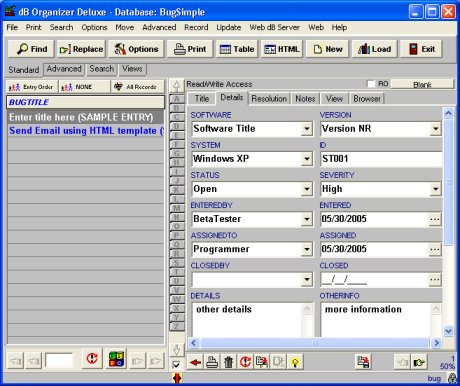The width and height of the screenshot is (460, 386).
Task: Click the Load toolbar button
Action: pos(375,49)
